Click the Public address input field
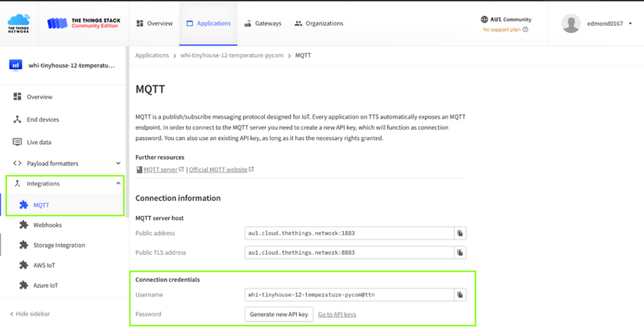 tap(349, 233)
